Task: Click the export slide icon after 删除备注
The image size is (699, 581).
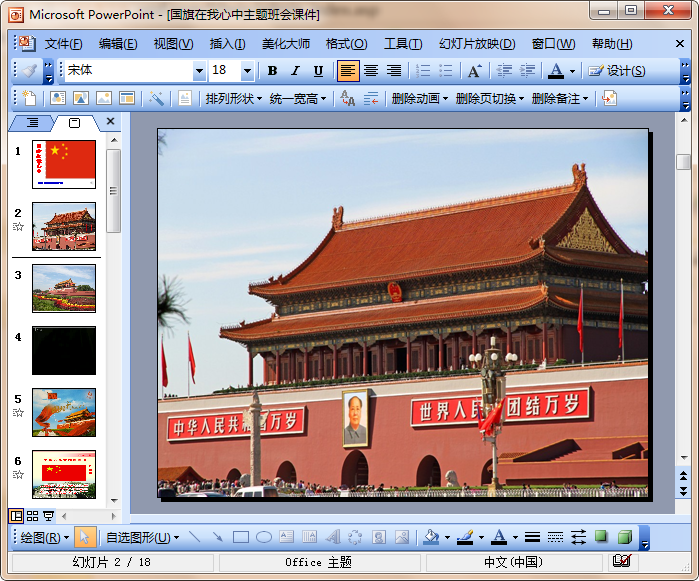Action: (609, 98)
